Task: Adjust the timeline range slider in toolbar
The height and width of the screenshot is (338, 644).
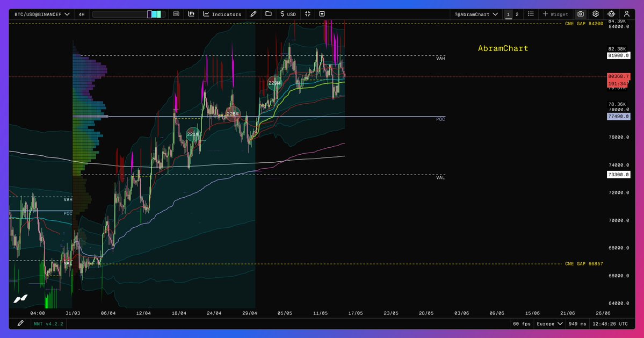Action: click(129, 15)
